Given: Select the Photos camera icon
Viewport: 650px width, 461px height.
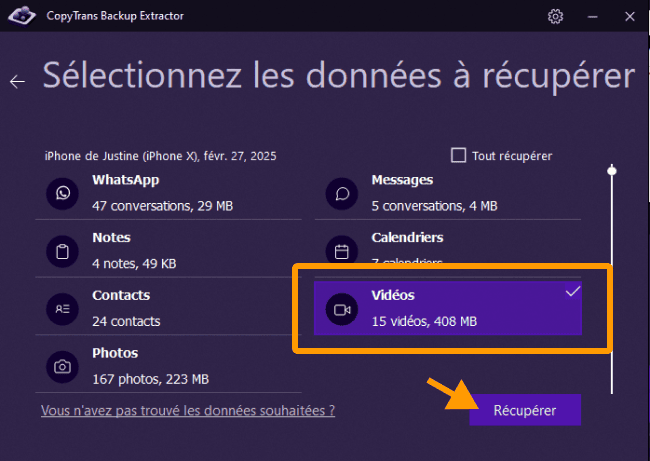Looking at the screenshot, I should pos(63,367).
